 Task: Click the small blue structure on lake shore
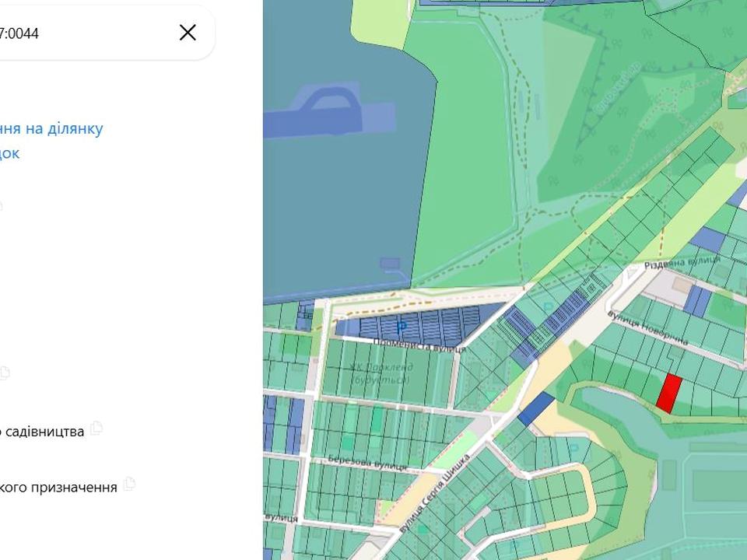click(x=391, y=264)
